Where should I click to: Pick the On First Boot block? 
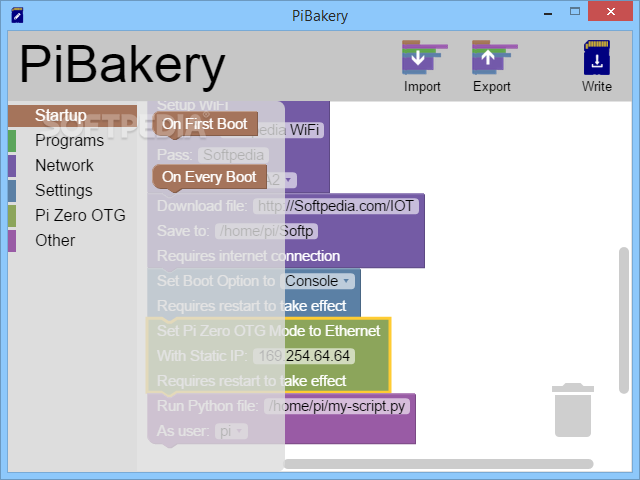(205, 124)
